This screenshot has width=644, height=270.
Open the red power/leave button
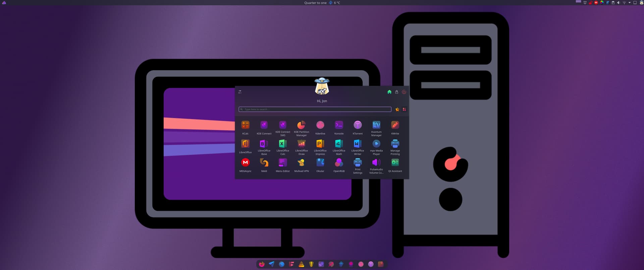404,92
